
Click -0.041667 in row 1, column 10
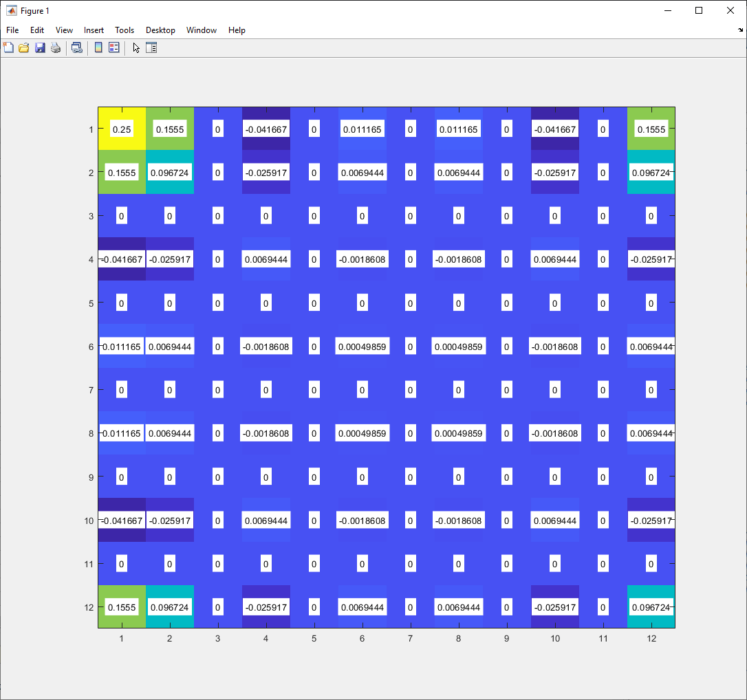(555, 129)
